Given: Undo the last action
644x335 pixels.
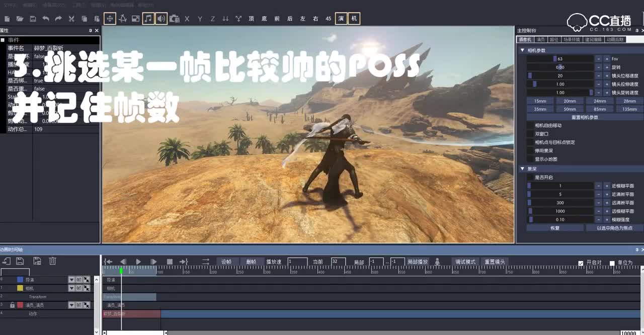Looking at the screenshot, I should [46, 19].
